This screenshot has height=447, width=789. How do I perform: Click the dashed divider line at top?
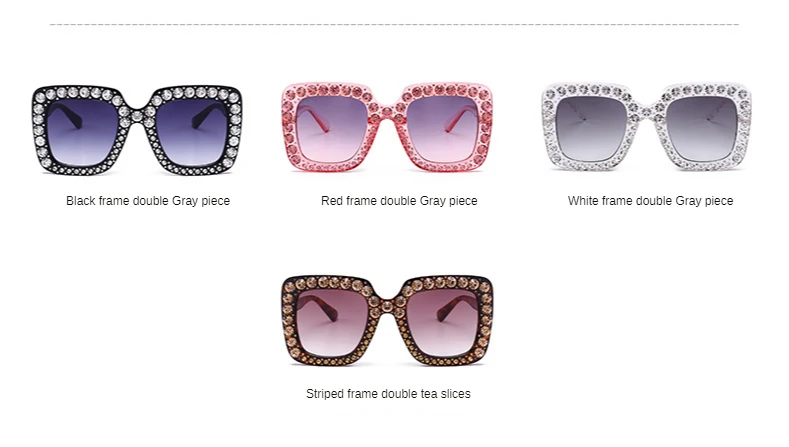tap(394, 24)
